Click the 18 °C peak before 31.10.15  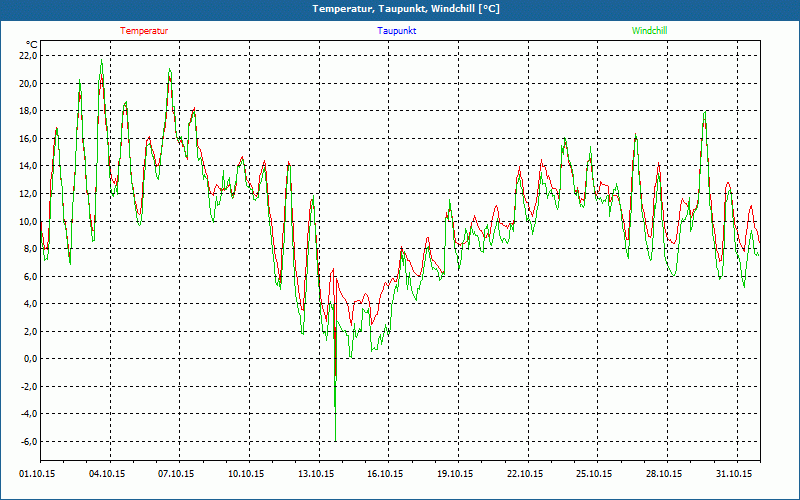click(705, 112)
